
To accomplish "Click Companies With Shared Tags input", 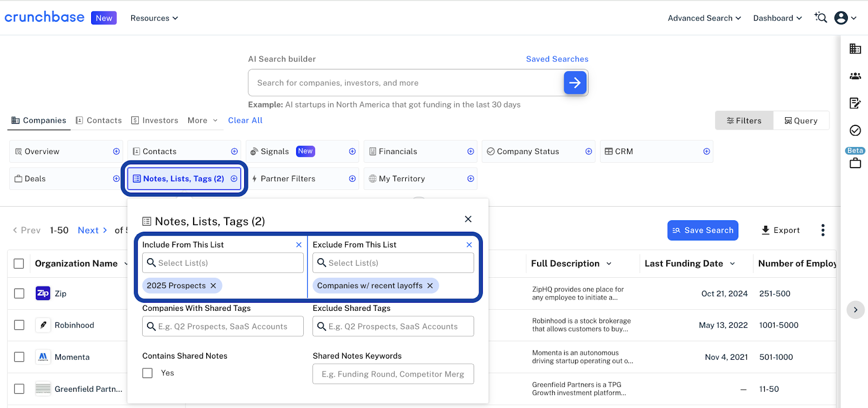I will [223, 327].
